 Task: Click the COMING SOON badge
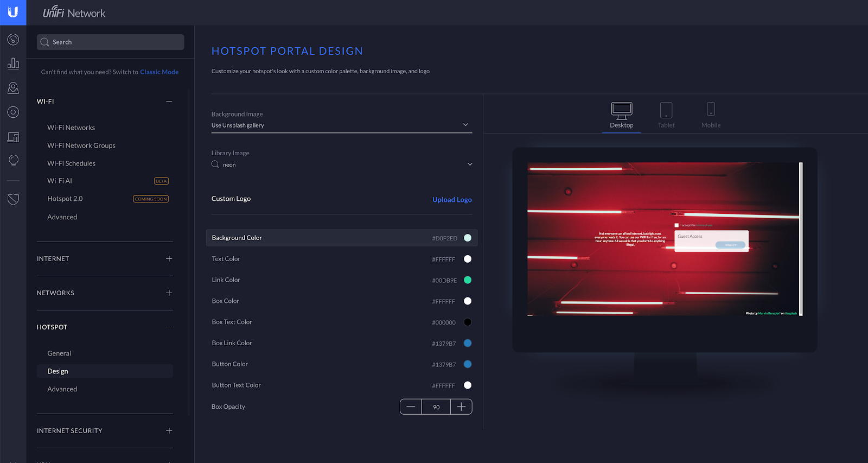pyautogui.click(x=151, y=199)
